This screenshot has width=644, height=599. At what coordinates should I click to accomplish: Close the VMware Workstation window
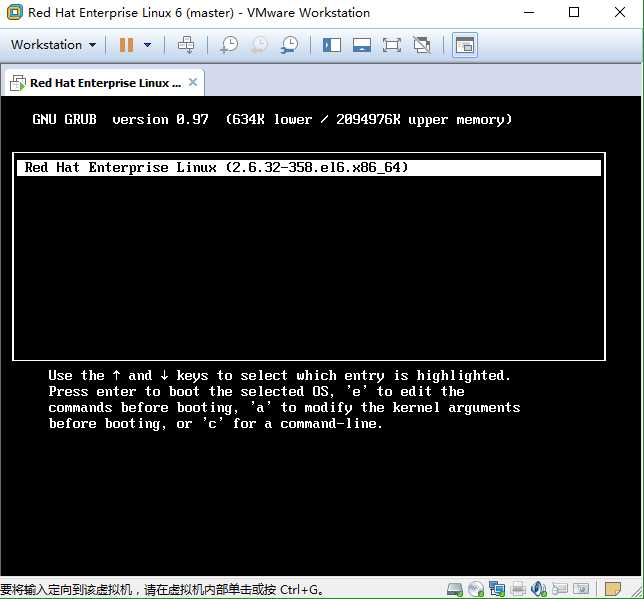click(x=620, y=12)
